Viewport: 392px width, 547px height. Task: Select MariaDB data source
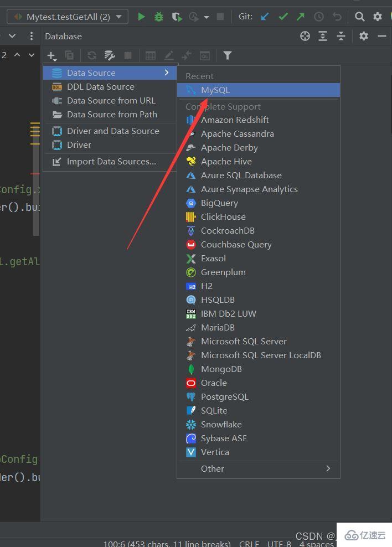259,328
